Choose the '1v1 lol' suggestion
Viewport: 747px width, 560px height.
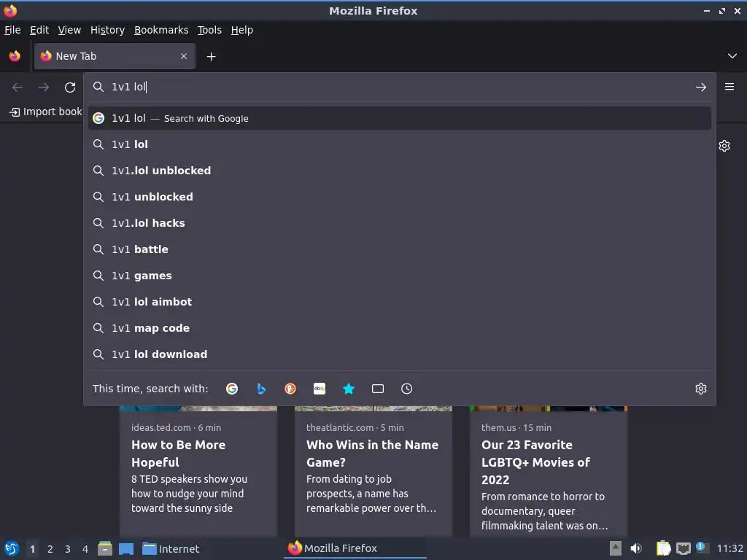400,144
